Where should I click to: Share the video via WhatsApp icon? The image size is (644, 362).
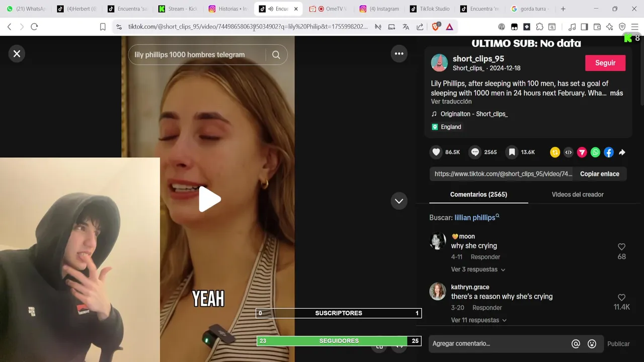[595, 152]
